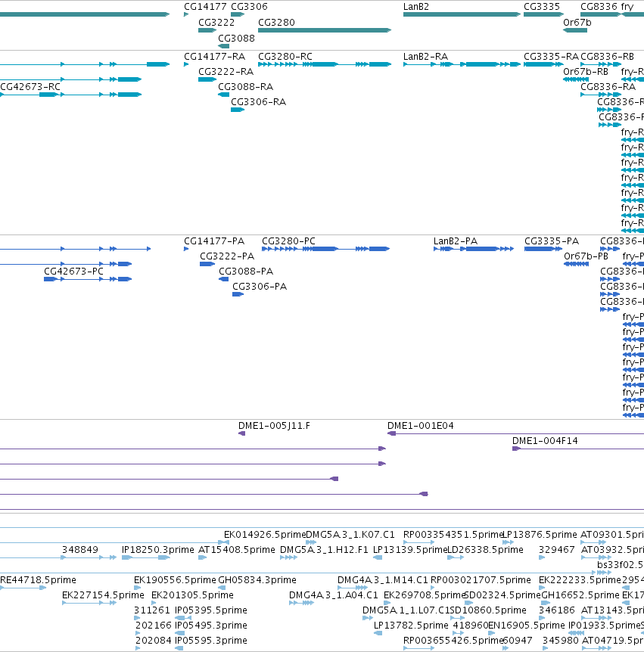This screenshot has width=644, height=652.
Task: Click the DME1-001E04 clone label
Action: [x=421, y=426]
